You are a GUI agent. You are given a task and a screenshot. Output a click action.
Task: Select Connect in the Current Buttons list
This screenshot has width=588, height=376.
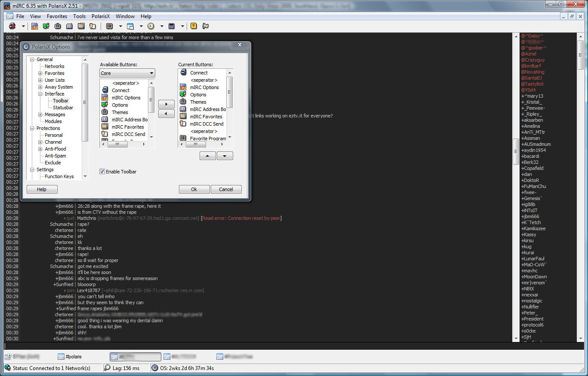[x=199, y=73]
